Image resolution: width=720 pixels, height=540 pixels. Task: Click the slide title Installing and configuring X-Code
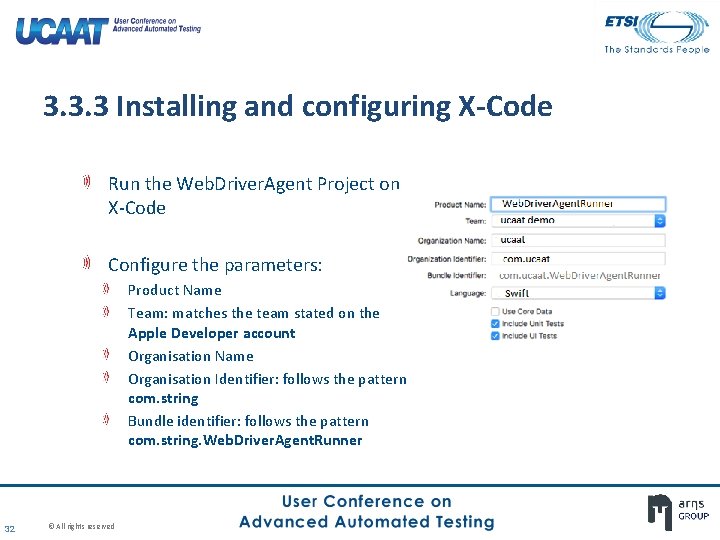[x=298, y=107]
